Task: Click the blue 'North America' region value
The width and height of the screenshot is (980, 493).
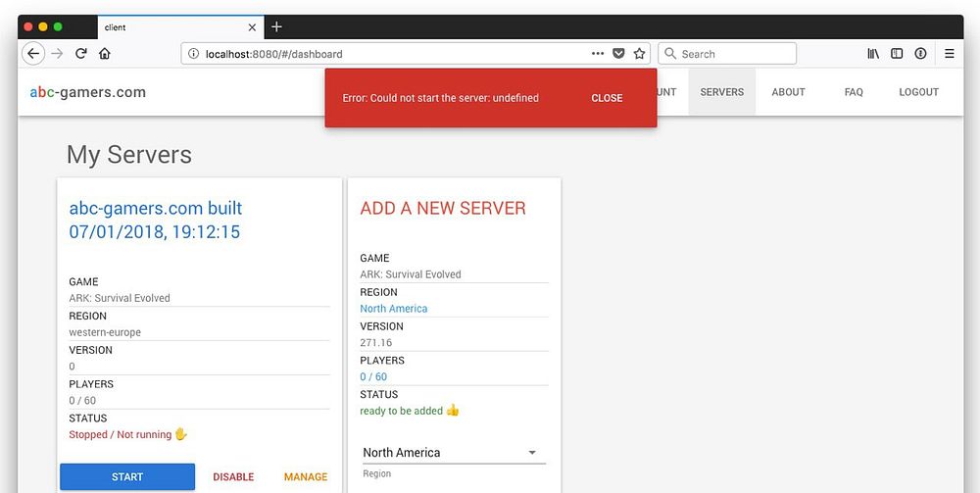Action: [x=394, y=309]
